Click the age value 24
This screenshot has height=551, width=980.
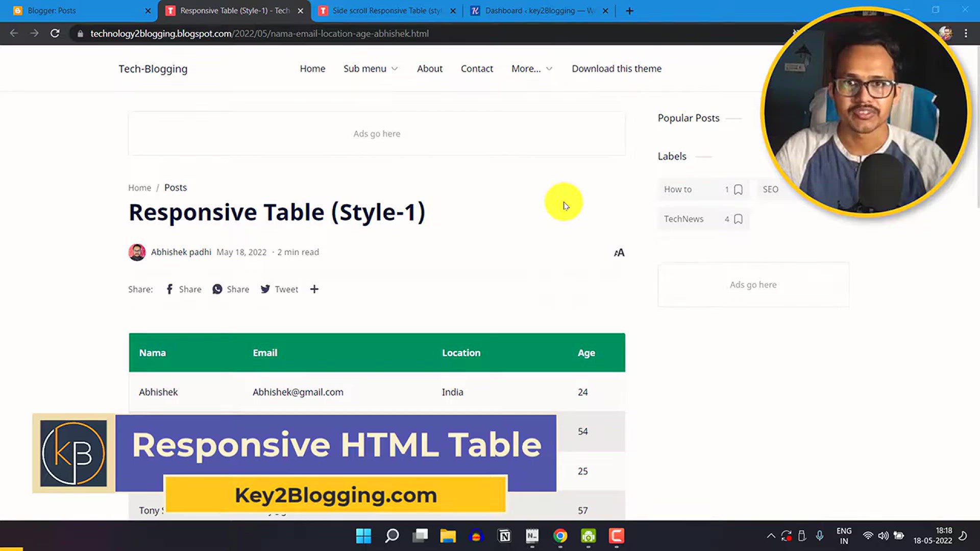click(582, 392)
